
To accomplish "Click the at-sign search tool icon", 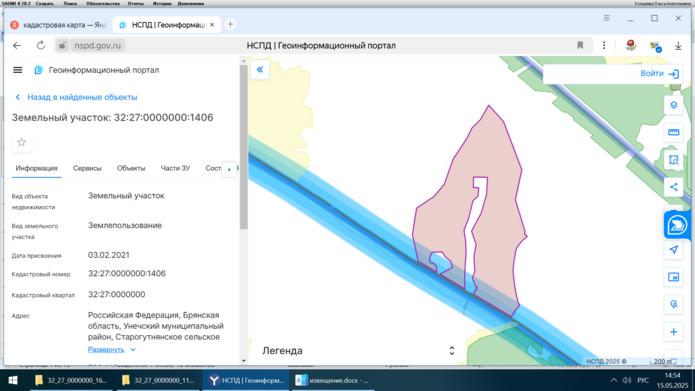I will 674,305.
